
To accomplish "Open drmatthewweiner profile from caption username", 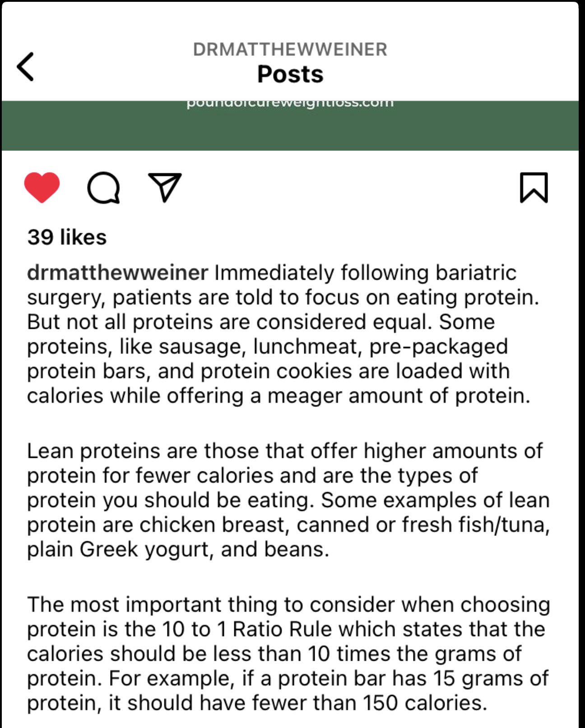I will pos(117,272).
